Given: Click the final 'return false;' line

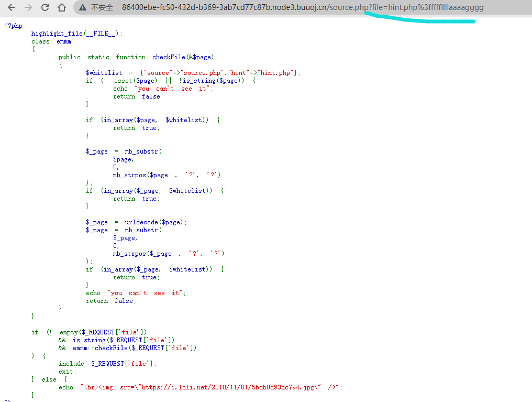Looking at the screenshot, I should tap(110, 301).
